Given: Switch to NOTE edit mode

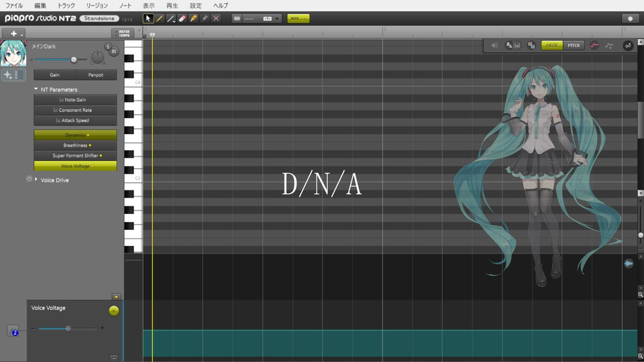Looking at the screenshot, I should click(x=552, y=45).
